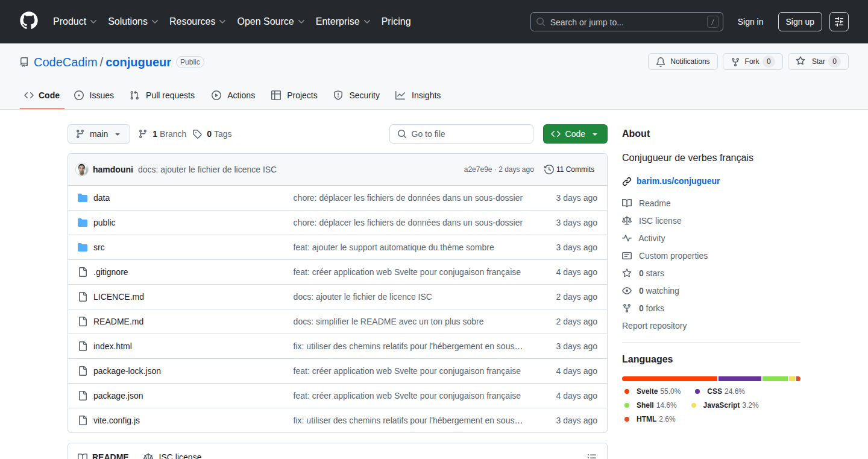This screenshot has width=868, height=459.
Task: Click the link chain icon in About
Action: tap(627, 181)
